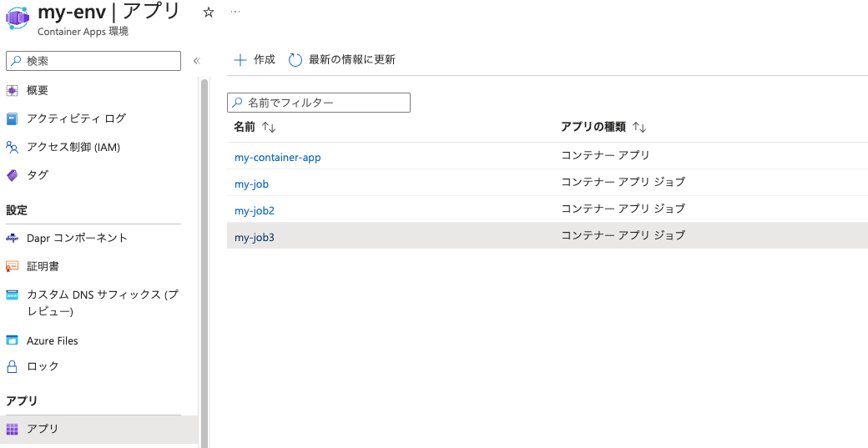Viewport: 868px width, 448px height.
Task: Click アプリの種類 column header
Action: point(593,127)
